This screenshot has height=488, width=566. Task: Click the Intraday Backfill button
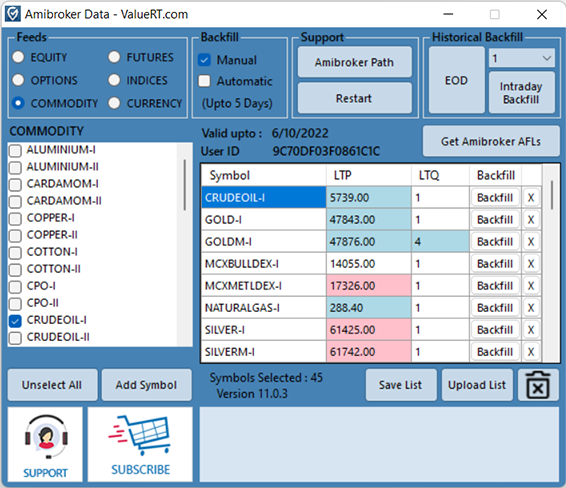click(522, 93)
